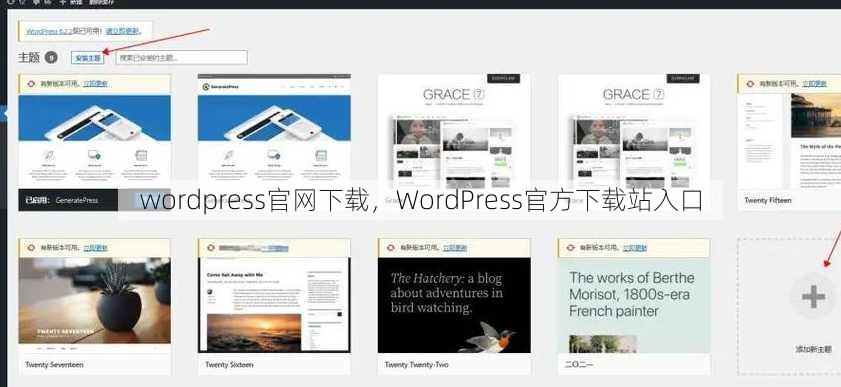Image resolution: width=841 pixels, height=387 pixels.
Task: Open Twenty Fifteen theme preview thumbnail
Action: pos(790,142)
